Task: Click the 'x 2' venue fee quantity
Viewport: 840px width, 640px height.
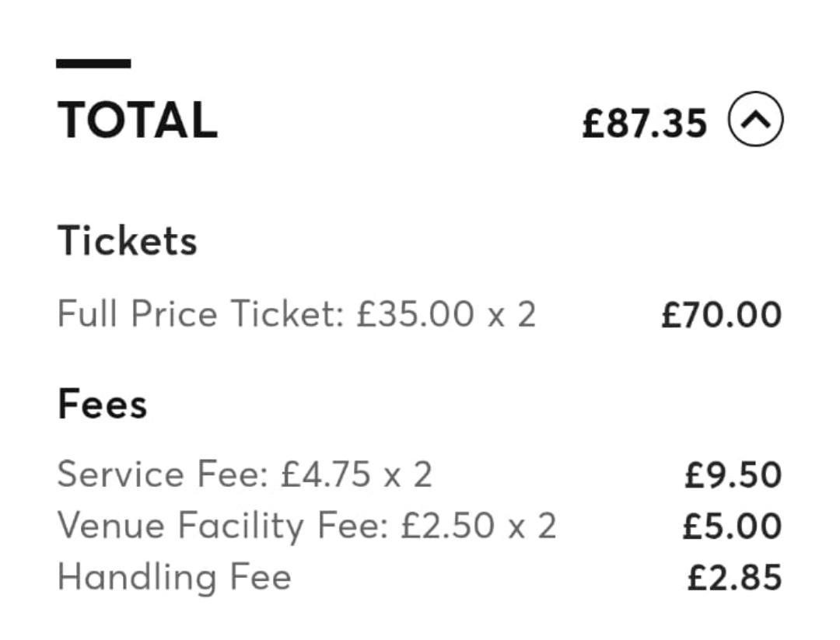Action: (x=535, y=526)
